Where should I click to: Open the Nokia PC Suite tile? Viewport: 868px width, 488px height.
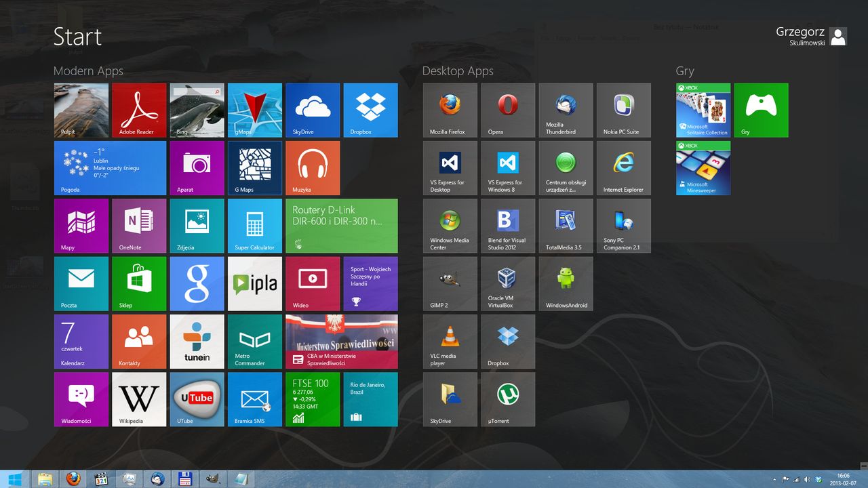click(x=624, y=110)
